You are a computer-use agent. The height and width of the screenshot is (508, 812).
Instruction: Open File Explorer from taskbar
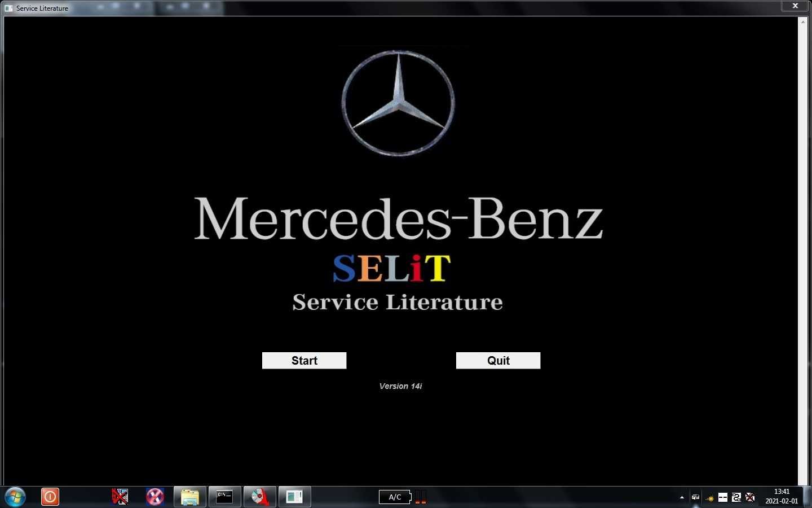[x=190, y=497]
